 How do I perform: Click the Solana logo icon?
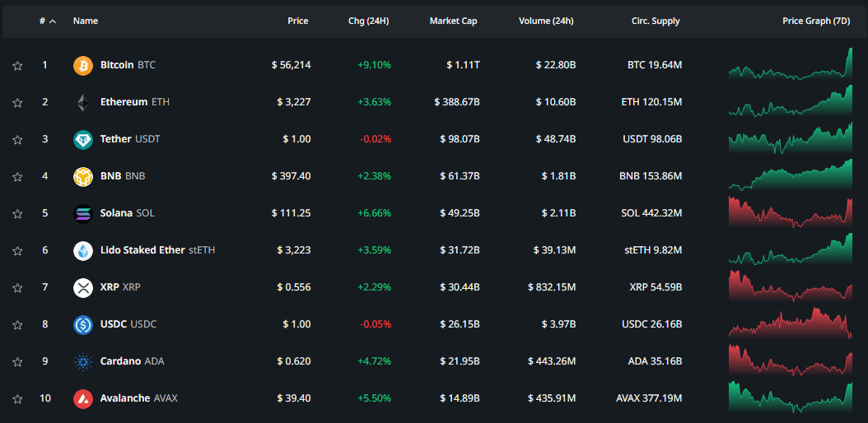pyautogui.click(x=83, y=213)
